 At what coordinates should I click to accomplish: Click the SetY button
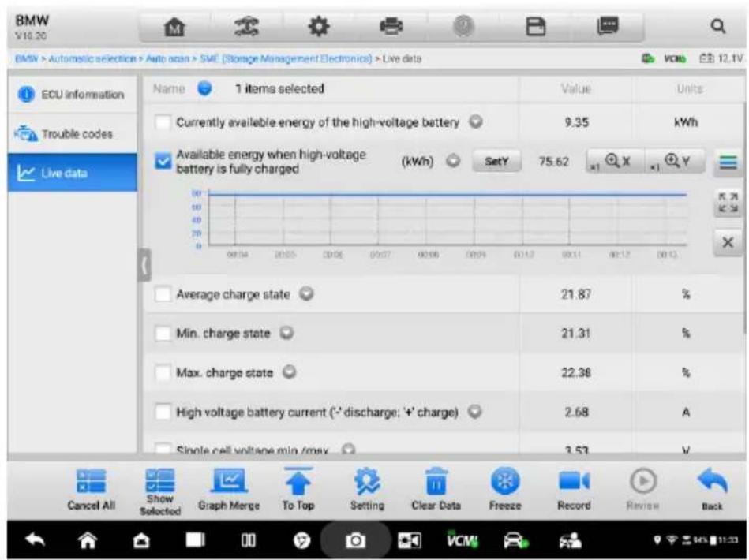[x=496, y=162]
